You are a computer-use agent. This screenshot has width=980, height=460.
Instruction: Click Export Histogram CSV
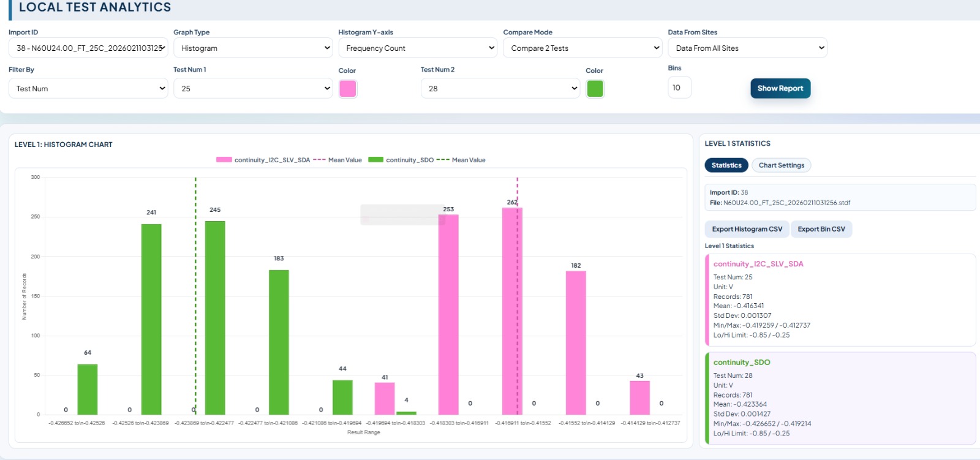click(x=747, y=229)
